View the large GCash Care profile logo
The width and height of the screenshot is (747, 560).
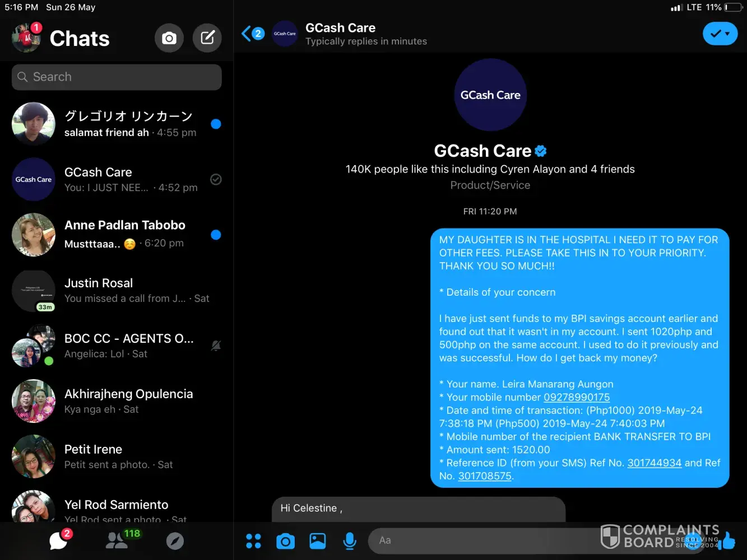[490, 95]
